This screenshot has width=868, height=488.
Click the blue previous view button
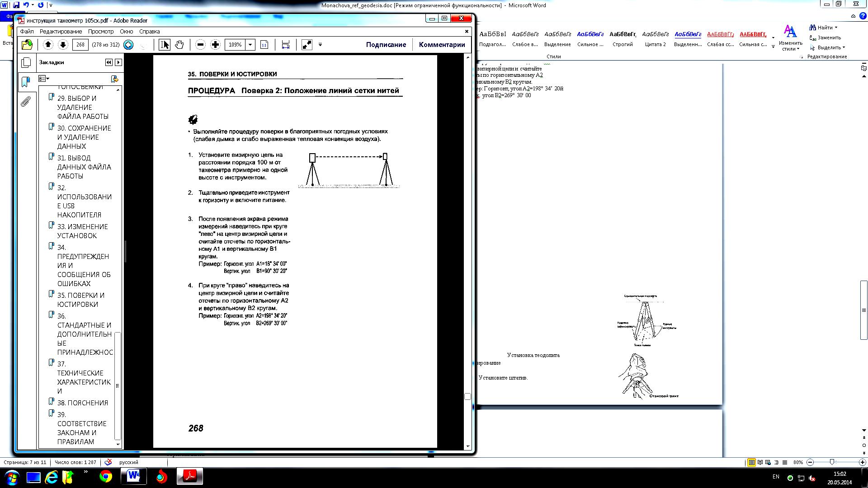pyautogui.click(x=128, y=45)
